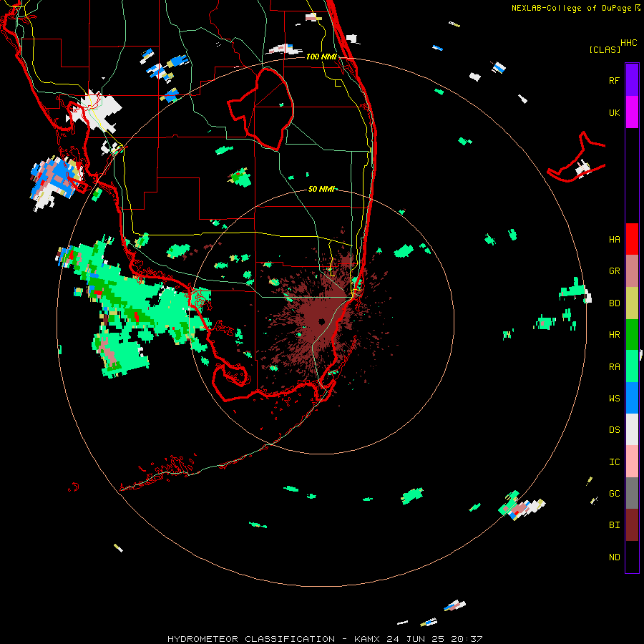The image size is (644, 644).
Task: Click the black ND no data swatch
Action: coord(632,557)
